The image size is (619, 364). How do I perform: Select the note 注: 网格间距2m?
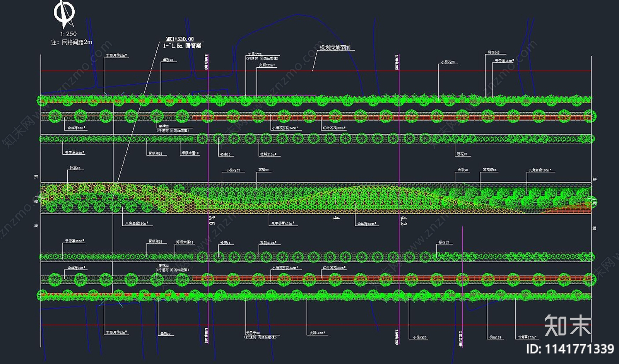point(72,42)
